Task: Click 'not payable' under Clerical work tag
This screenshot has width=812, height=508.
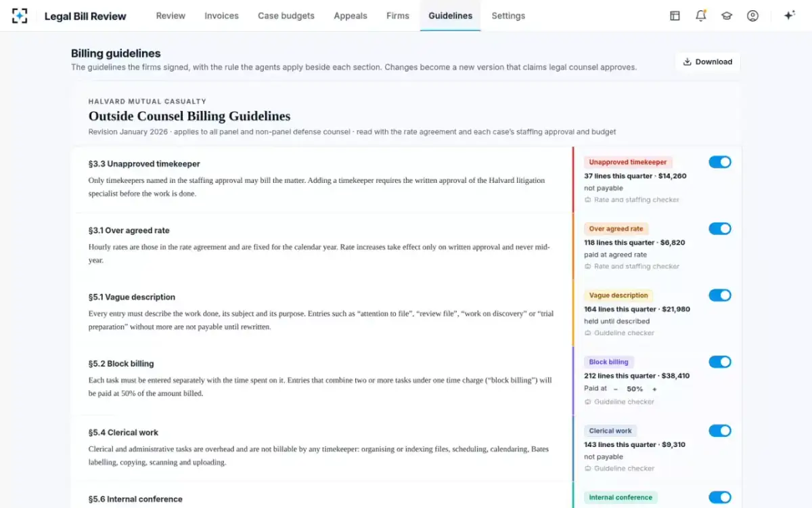Action: click(604, 457)
